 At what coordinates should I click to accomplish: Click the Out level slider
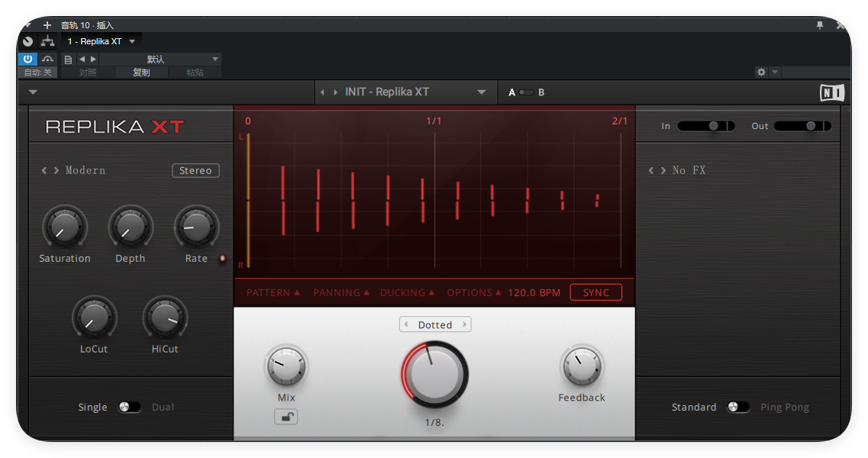click(x=802, y=126)
